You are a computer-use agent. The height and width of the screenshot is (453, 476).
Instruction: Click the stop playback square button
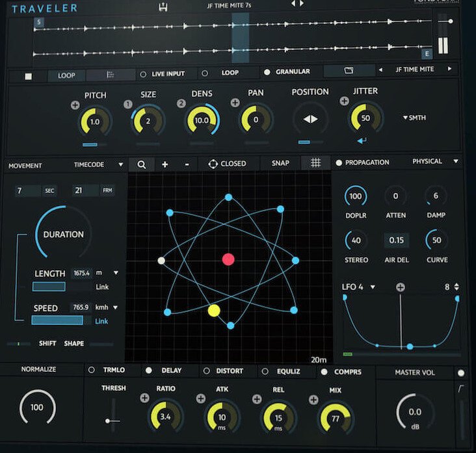pyautogui.click(x=28, y=76)
